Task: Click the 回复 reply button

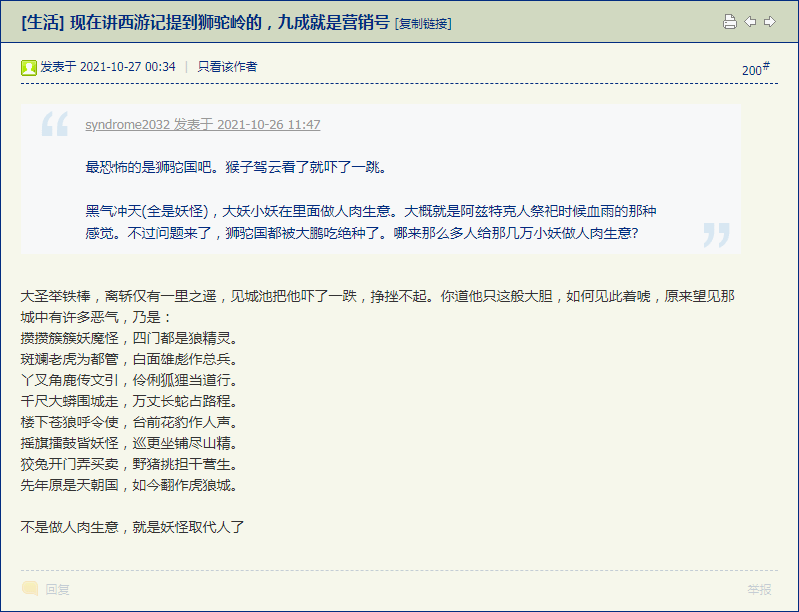Action: [57, 590]
